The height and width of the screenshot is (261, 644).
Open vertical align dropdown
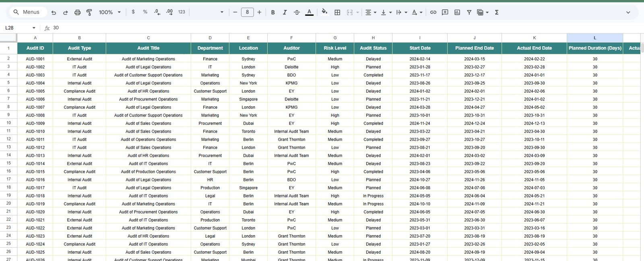pyautogui.click(x=386, y=12)
